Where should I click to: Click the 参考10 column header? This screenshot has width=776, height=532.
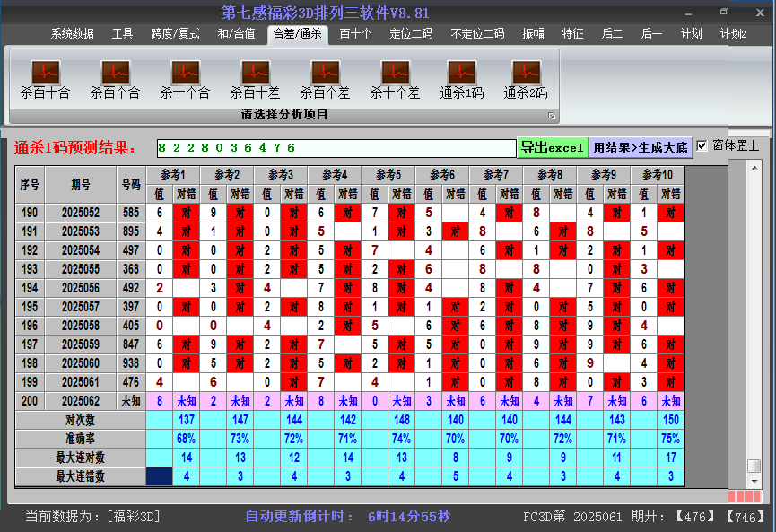coord(658,175)
